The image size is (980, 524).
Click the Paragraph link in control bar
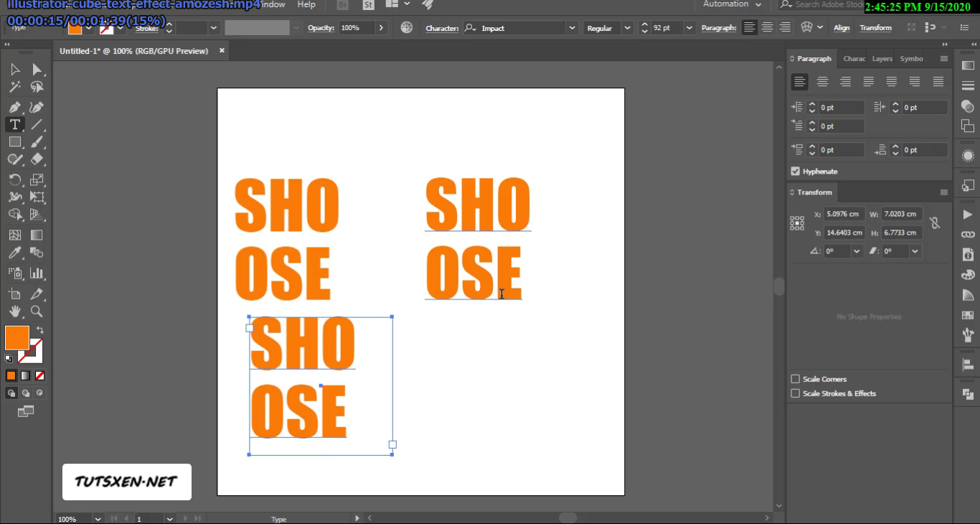pyautogui.click(x=719, y=28)
